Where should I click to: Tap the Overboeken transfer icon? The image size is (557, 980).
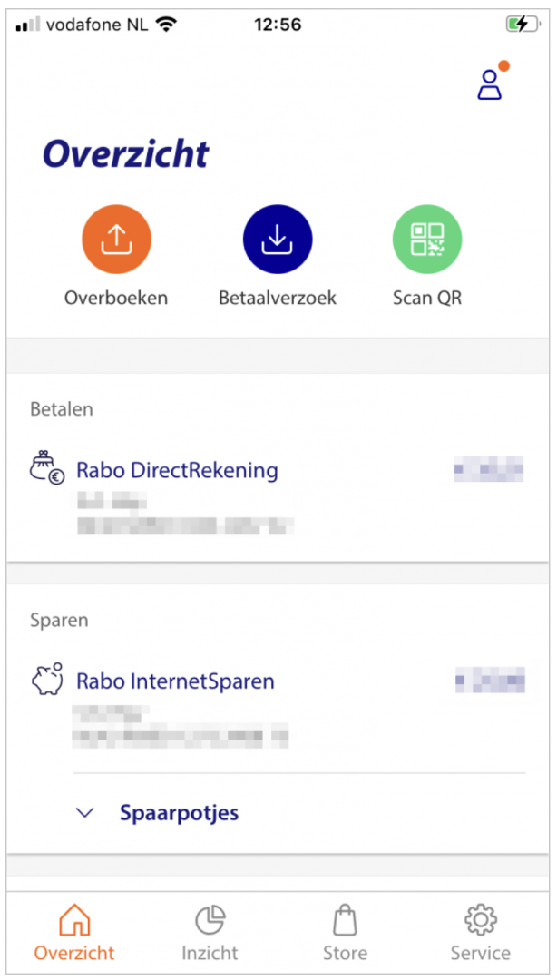pyautogui.click(x=116, y=238)
